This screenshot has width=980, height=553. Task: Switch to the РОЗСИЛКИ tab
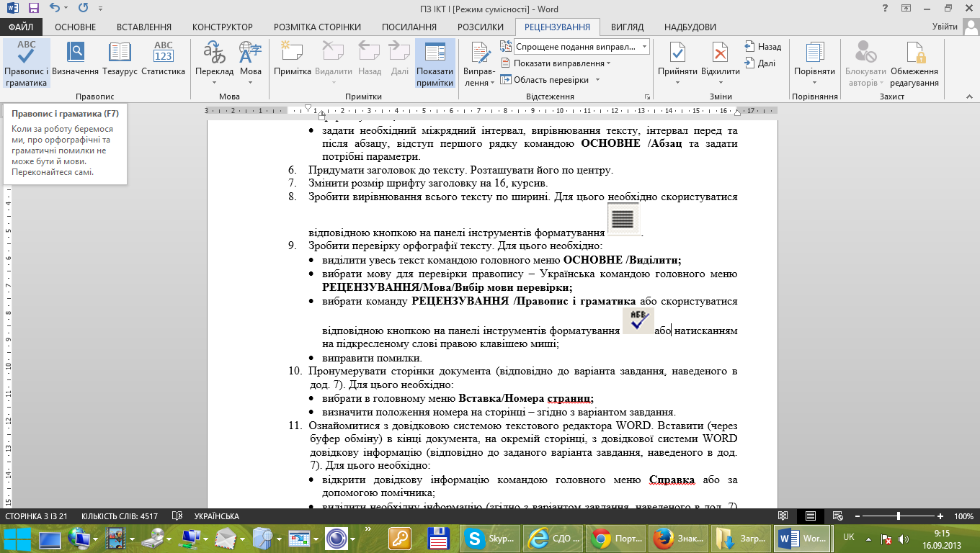pos(480,27)
